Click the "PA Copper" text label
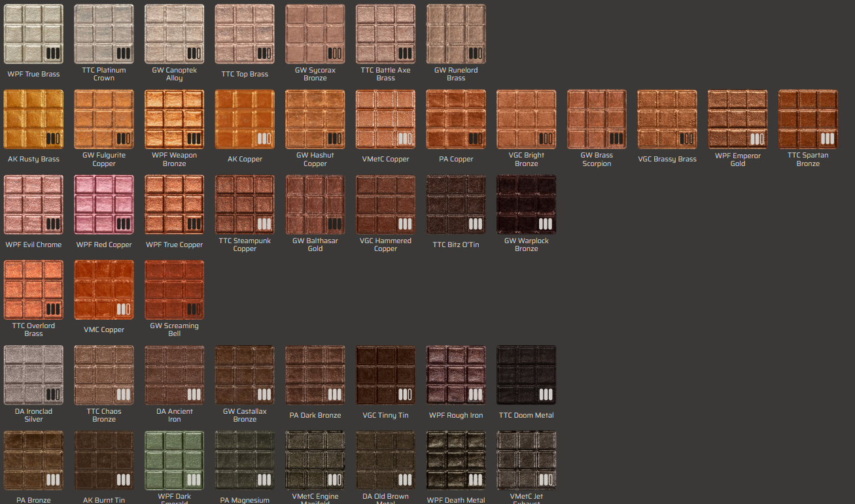 coord(456,160)
